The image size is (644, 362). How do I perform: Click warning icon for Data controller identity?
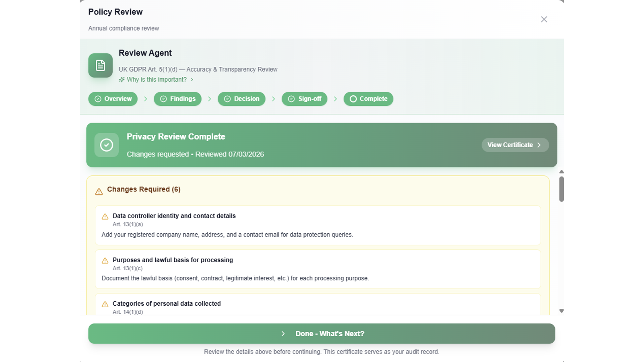[x=105, y=216]
